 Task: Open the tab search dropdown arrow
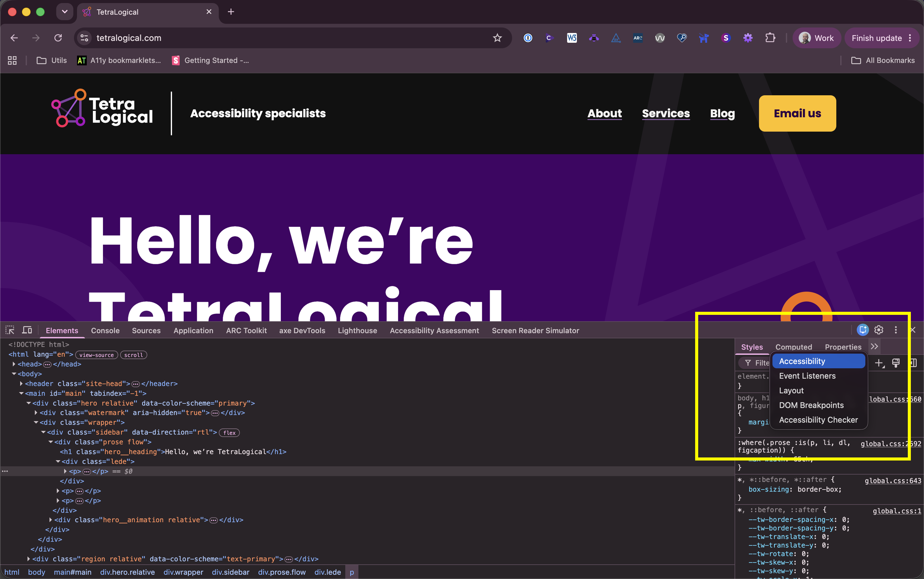click(x=65, y=12)
